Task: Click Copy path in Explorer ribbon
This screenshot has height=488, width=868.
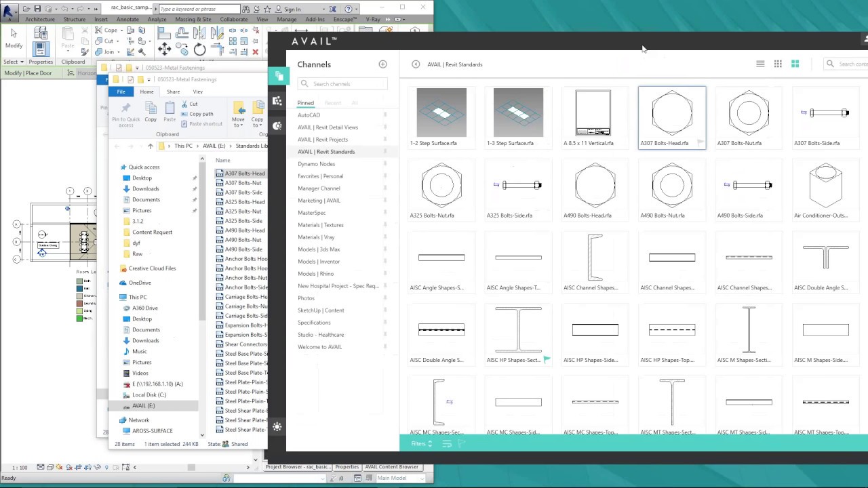Action: click(197, 114)
